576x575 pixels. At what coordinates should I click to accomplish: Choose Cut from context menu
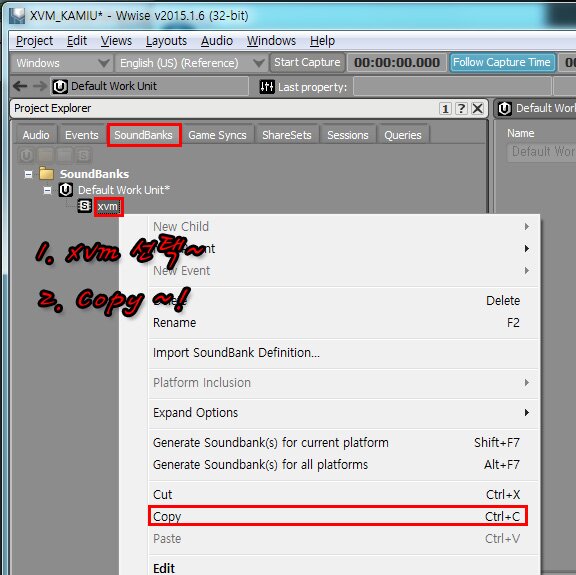(343, 495)
